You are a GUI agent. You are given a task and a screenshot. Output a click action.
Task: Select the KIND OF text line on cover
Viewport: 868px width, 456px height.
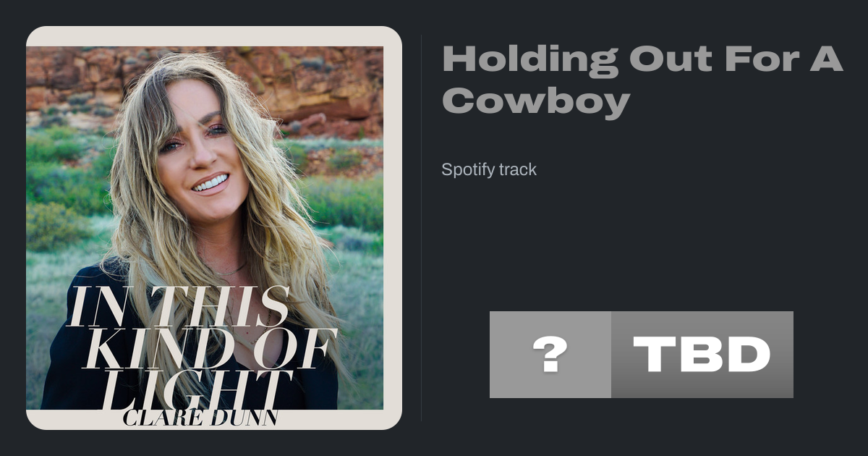coord(211,349)
